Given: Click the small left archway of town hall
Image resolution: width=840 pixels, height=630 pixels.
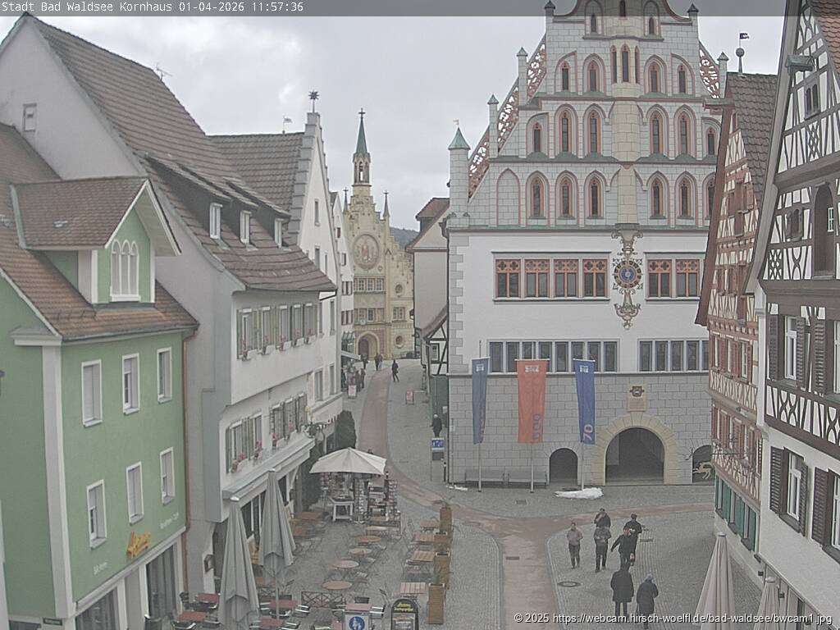Looking at the screenshot, I should click(x=563, y=466).
